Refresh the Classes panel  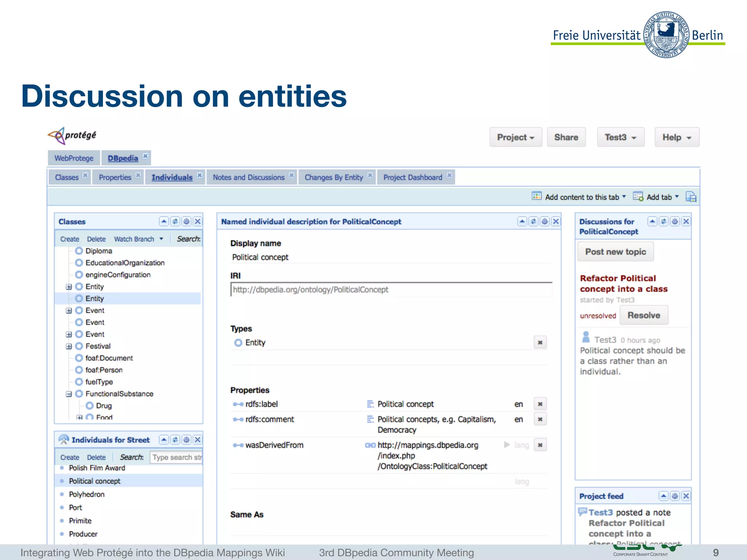pos(175,221)
